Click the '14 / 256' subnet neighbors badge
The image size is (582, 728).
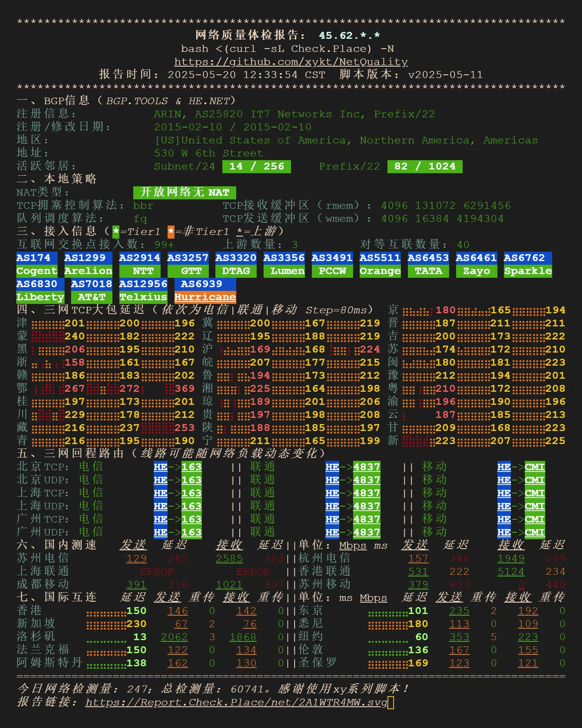point(256,166)
